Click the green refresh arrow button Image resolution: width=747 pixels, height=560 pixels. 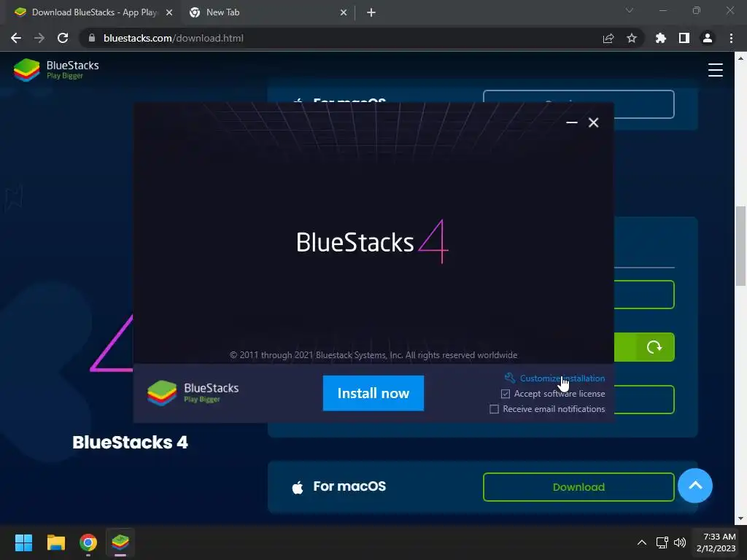(655, 347)
